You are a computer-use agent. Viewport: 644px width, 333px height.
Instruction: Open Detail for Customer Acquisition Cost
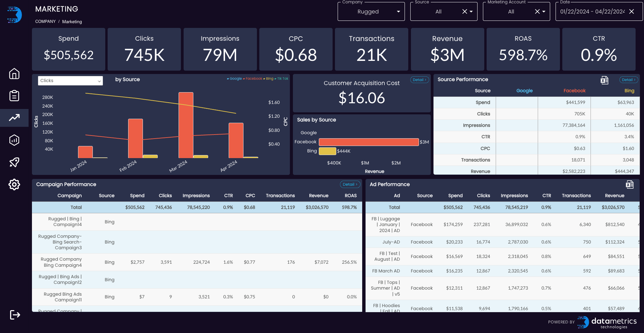click(419, 80)
